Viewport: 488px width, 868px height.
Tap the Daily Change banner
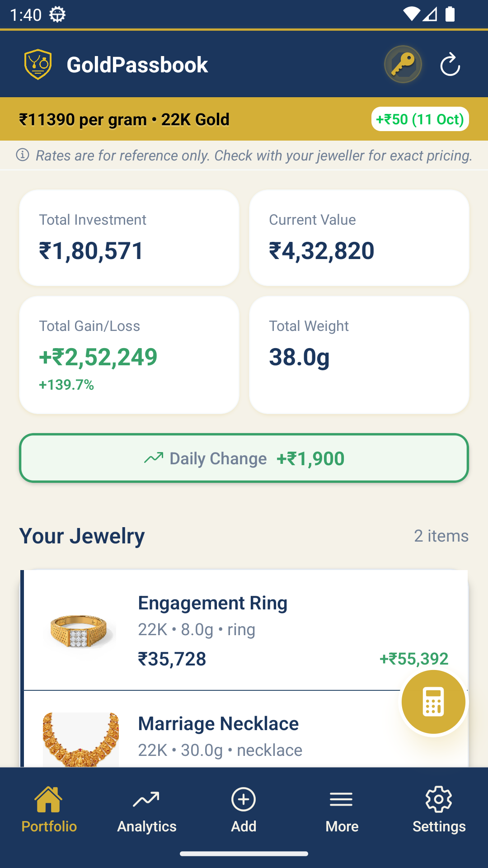click(x=244, y=458)
